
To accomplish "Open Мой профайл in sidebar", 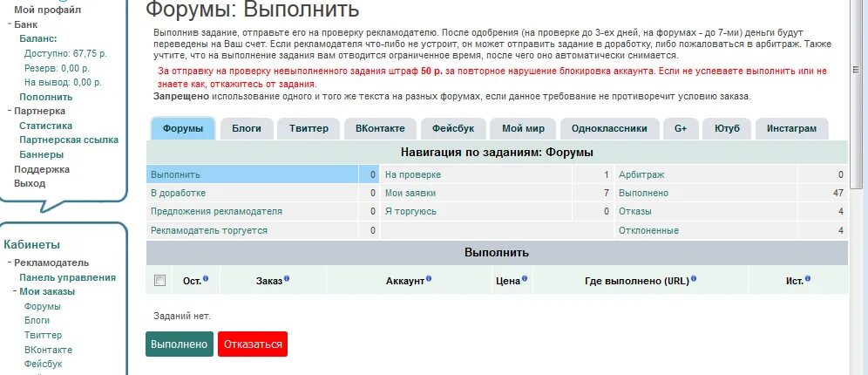I will pos(48,10).
